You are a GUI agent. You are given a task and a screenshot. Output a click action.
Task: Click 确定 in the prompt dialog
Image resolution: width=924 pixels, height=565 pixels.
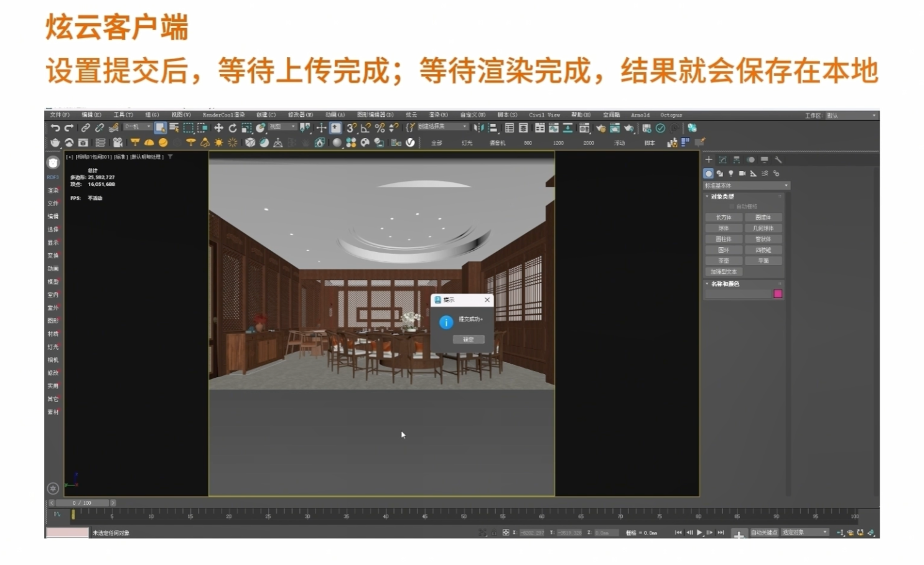coord(468,340)
